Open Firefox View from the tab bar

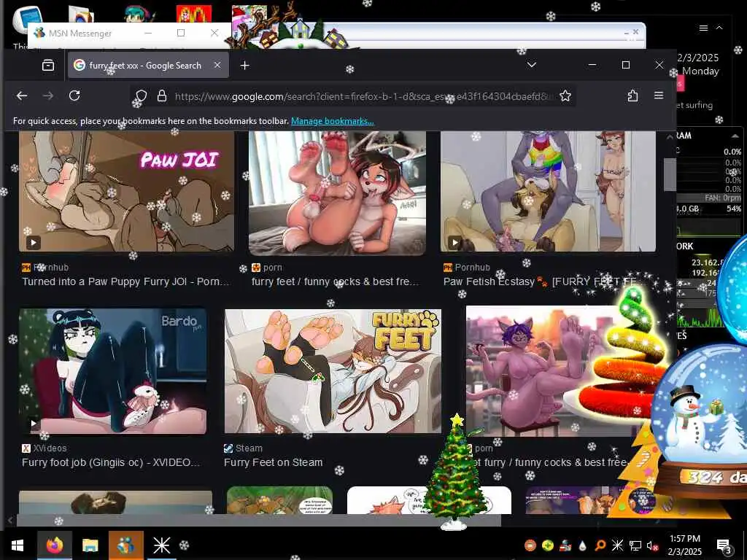point(48,65)
